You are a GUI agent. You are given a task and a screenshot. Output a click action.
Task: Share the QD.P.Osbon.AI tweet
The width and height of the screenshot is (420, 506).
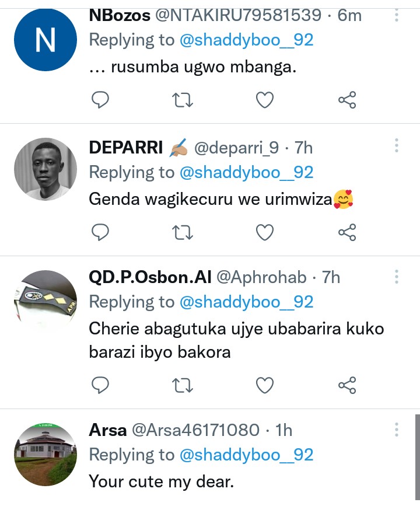click(347, 385)
